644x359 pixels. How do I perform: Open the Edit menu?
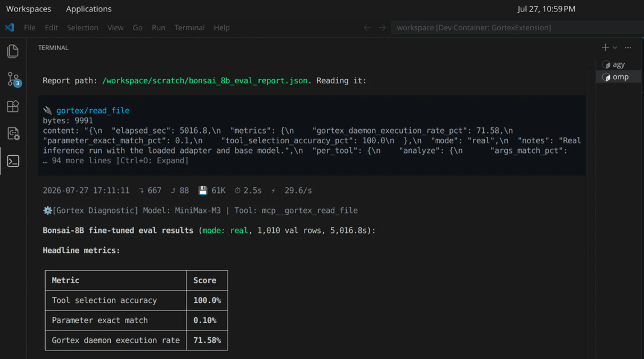[x=51, y=28]
